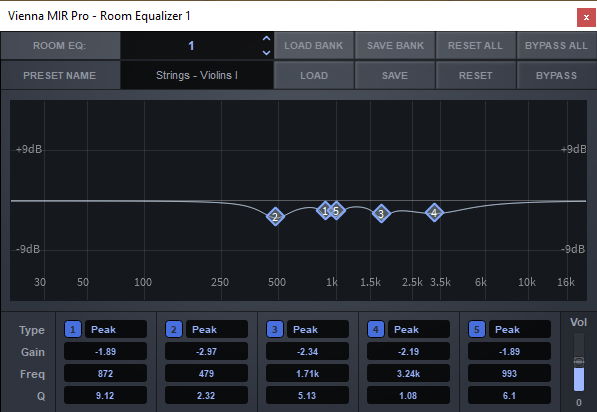Click the SAVE BANK button
Image resolution: width=597 pixels, height=412 pixels.
click(x=395, y=45)
